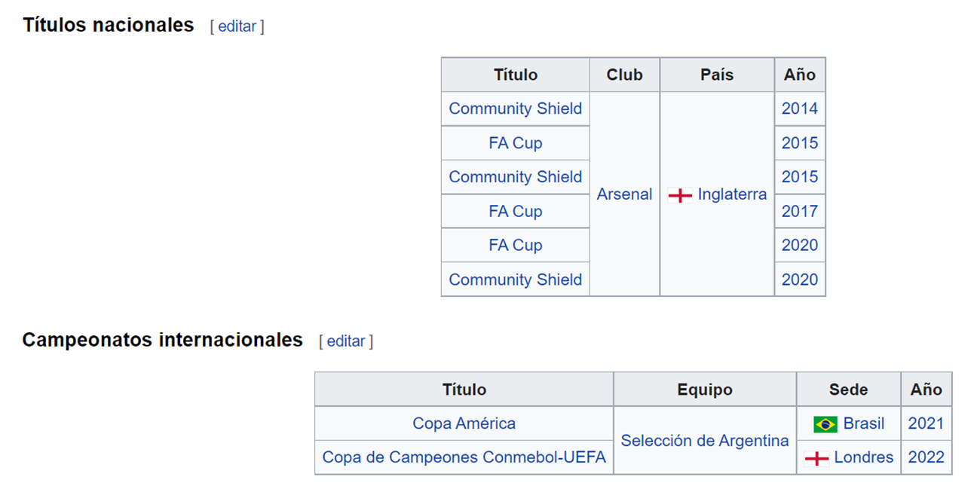Click the Título header of national titles table

[x=516, y=75]
